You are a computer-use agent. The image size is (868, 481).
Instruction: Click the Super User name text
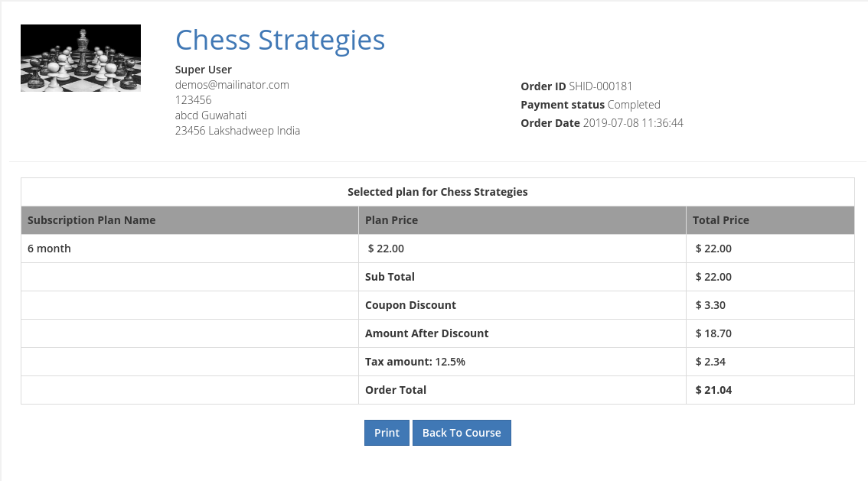pyautogui.click(x=204, y=70)
